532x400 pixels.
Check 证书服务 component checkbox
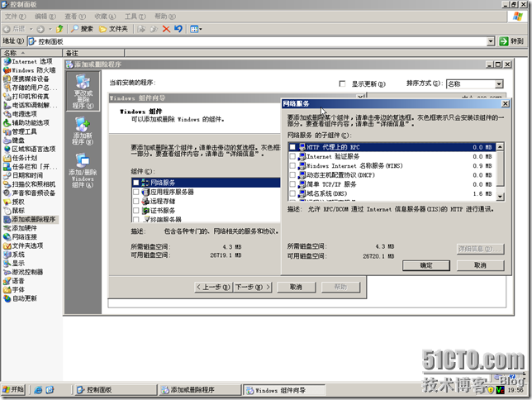coord(135,211)
